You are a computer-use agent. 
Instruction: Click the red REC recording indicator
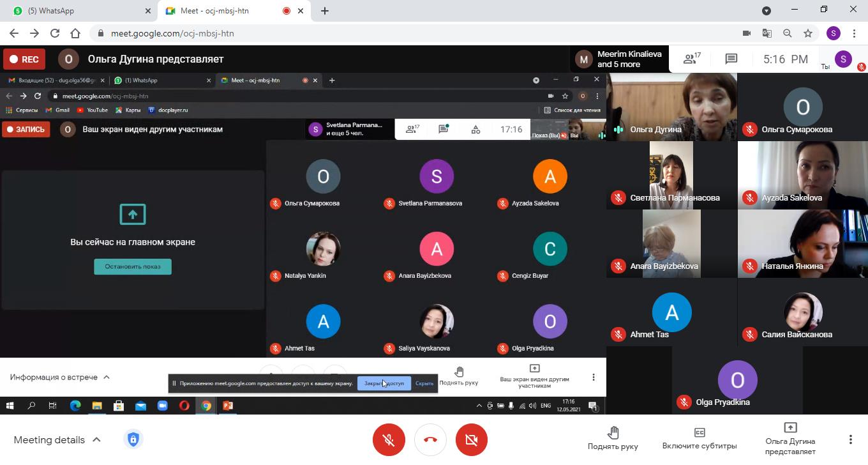coord(24,59)
